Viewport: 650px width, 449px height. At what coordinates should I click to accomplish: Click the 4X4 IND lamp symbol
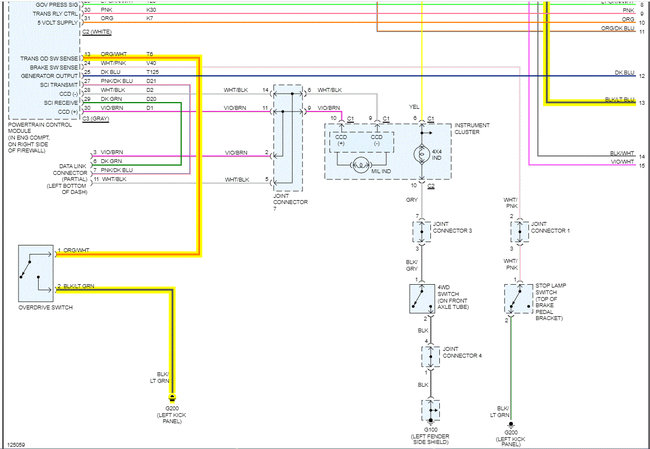coord(422,154)
